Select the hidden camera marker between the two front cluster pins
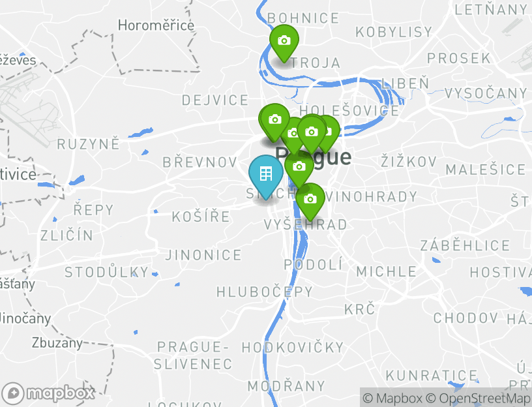Image resolution: width=532 pixels, height=407 pixels. (291, 134)
